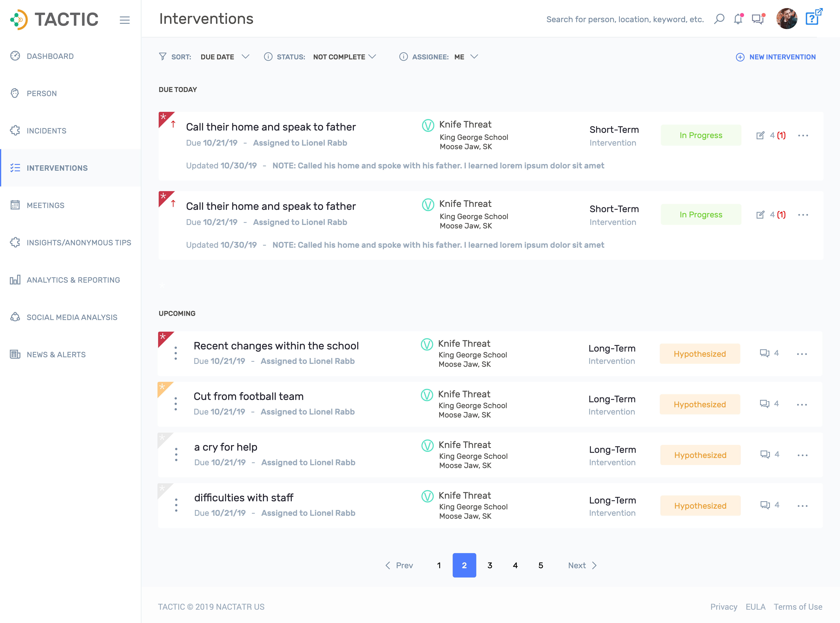The image size is (840, 623).
Task: Click the Status info icon
Action: [268, 57]
